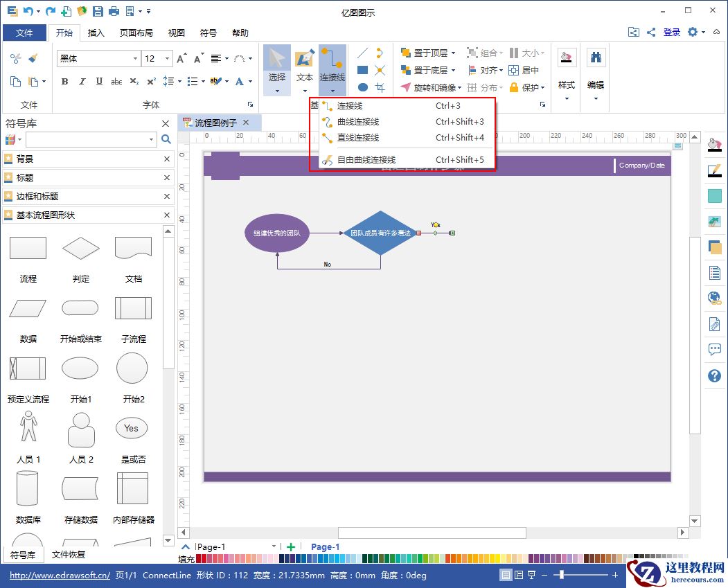Select the blue rectangle shape tool

(362, 70)
